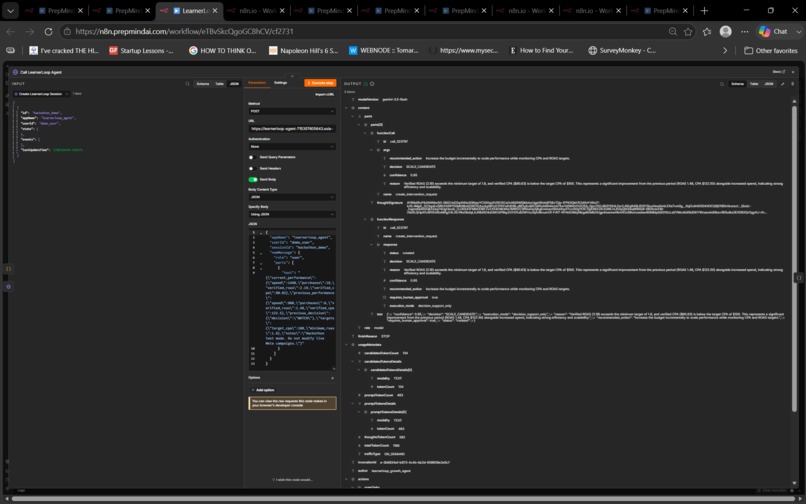Open the Authentication dropdown showing None
This screenshot has width=806, height=504.
(x=292, y=147)
